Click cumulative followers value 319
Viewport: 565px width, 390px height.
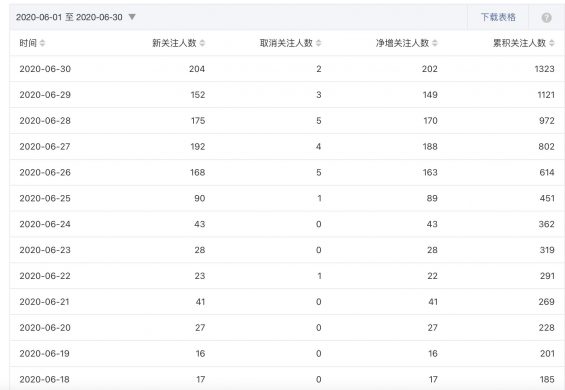[x=547, y=250]
